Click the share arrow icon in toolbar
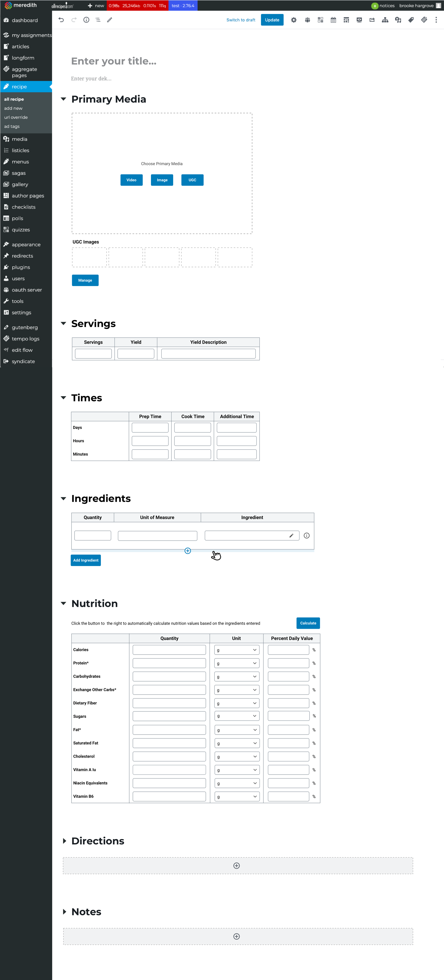This screenshot has width=444, height=980. coord(372,20)
